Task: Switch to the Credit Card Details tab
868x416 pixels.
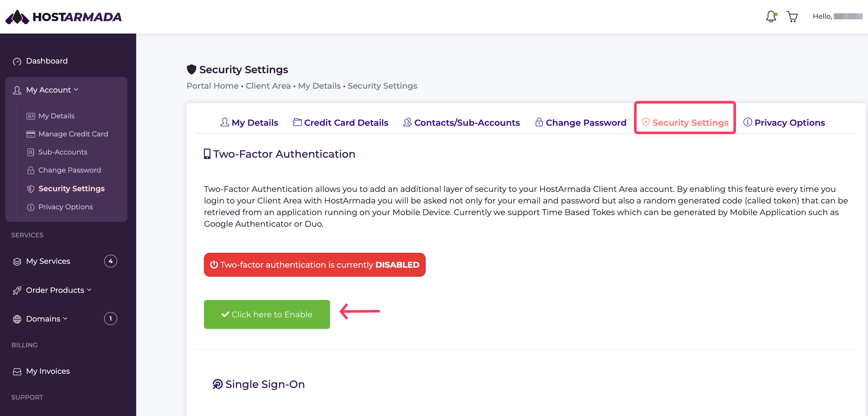Action: click(340, 123)
